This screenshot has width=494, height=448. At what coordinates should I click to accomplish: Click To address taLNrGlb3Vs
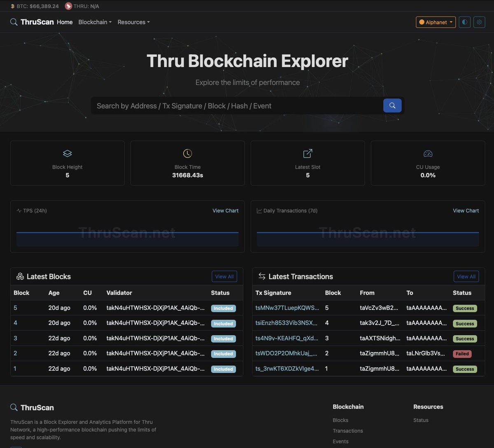click(426, 353)
